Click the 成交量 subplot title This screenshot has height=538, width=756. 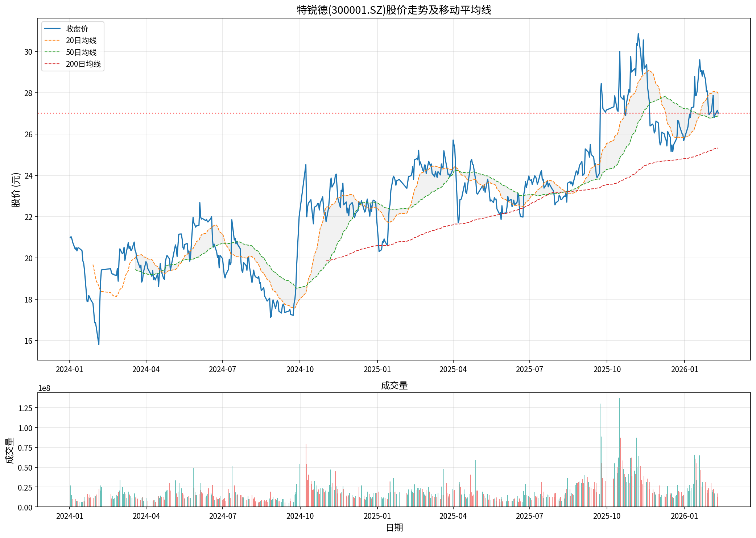pos(394,385)
